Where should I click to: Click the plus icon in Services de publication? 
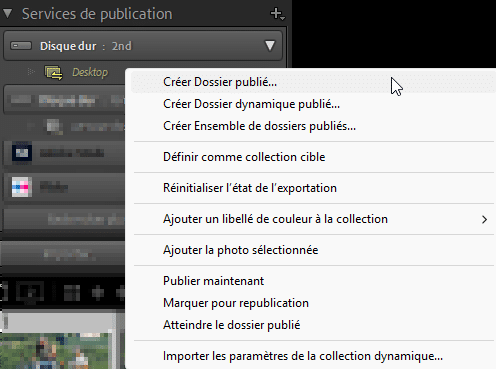point(277,14)
